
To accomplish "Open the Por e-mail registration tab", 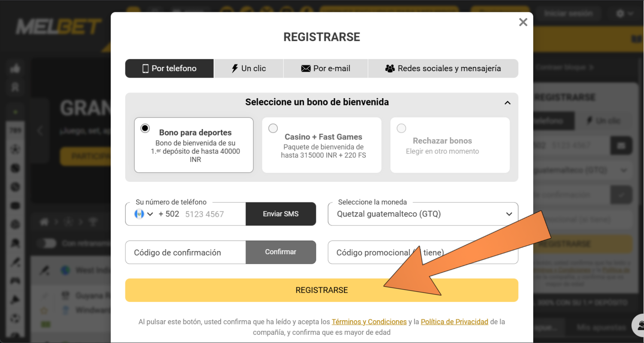I will (x=325, y=69).
